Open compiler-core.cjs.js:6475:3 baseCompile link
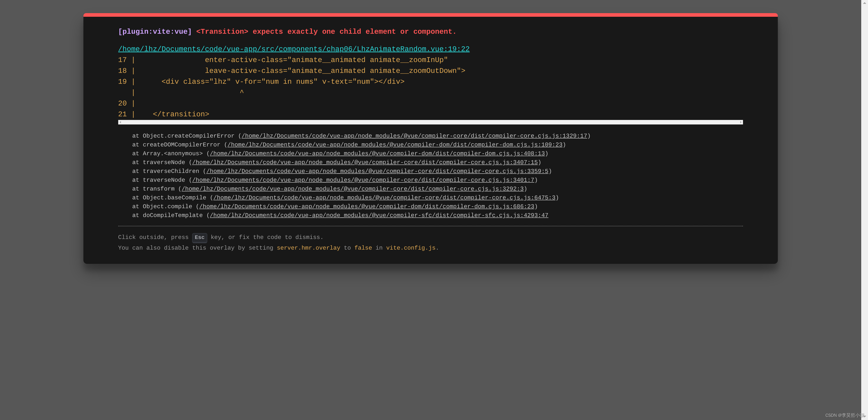 point(384,198)
